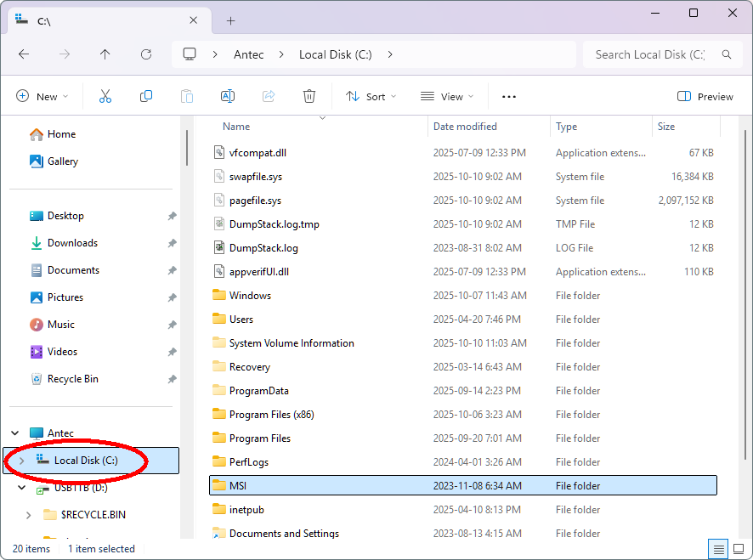Unpin Desktop from Quick access
Screen dimensions: 753x560
tap(172, 216)
